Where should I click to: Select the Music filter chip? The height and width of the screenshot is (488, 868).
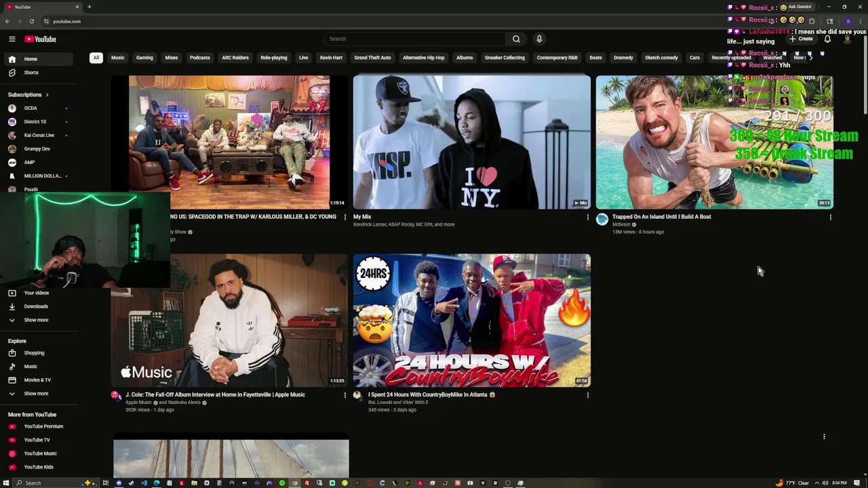(118, 58)
